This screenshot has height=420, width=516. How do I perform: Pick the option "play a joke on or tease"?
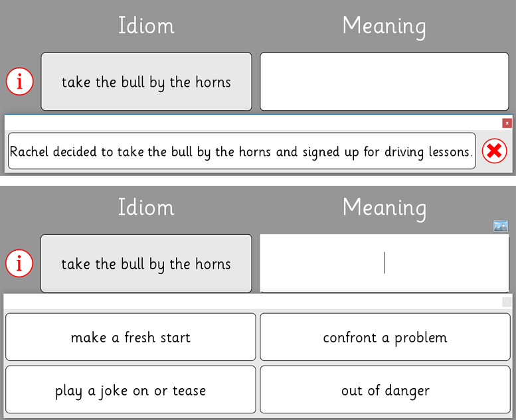pos(131,390)
